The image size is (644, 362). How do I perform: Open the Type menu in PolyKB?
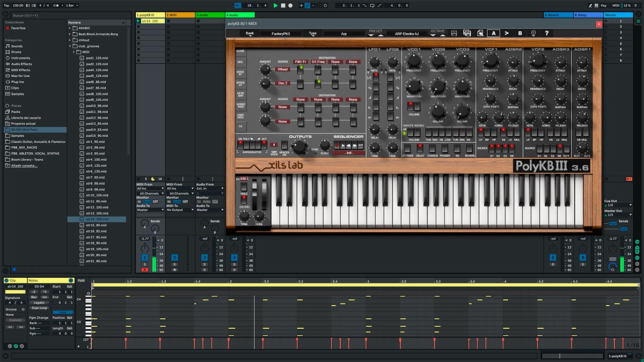(x=313, y=33)
